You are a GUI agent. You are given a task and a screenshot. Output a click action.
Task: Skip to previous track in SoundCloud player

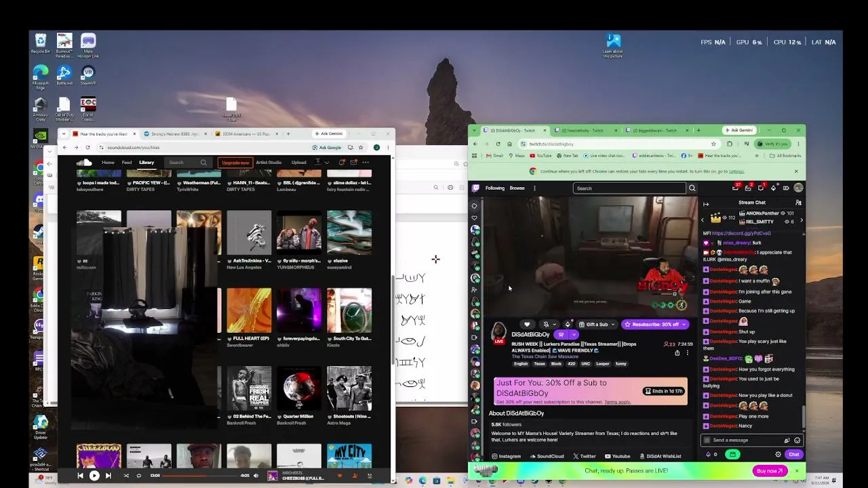pyautogui.click(x=80, y=476)
